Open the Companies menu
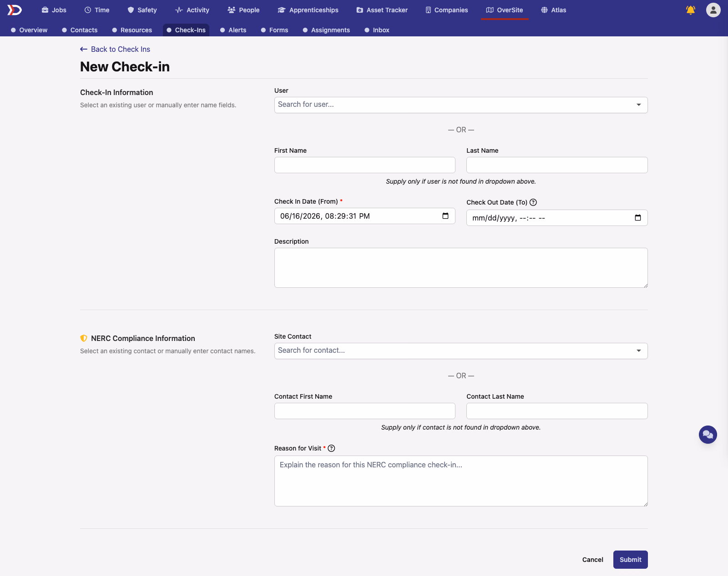This screenshot has height=576, width=728. [x=447, y=10]
